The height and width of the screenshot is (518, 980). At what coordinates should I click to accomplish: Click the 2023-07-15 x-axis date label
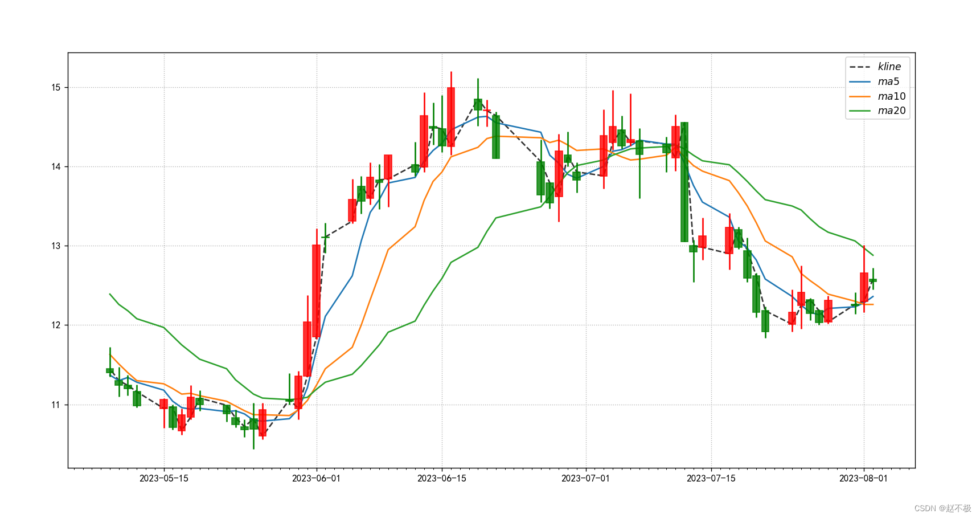pyautogui.click(x=711, y=478)
